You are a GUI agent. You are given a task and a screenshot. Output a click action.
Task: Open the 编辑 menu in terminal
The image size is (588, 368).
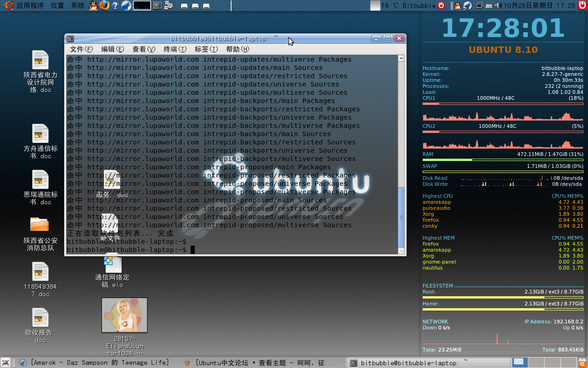(113, 49)
